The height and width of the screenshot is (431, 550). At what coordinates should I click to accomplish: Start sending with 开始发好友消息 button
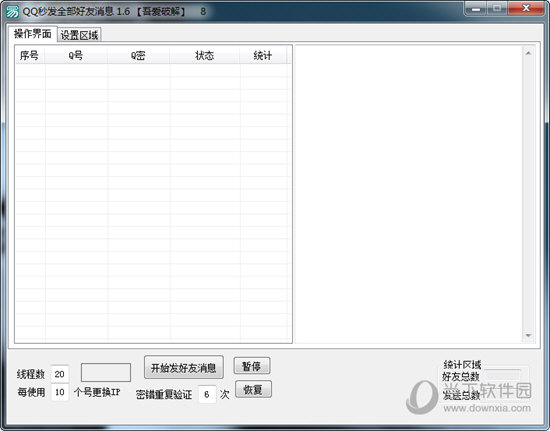pos(184,368)
